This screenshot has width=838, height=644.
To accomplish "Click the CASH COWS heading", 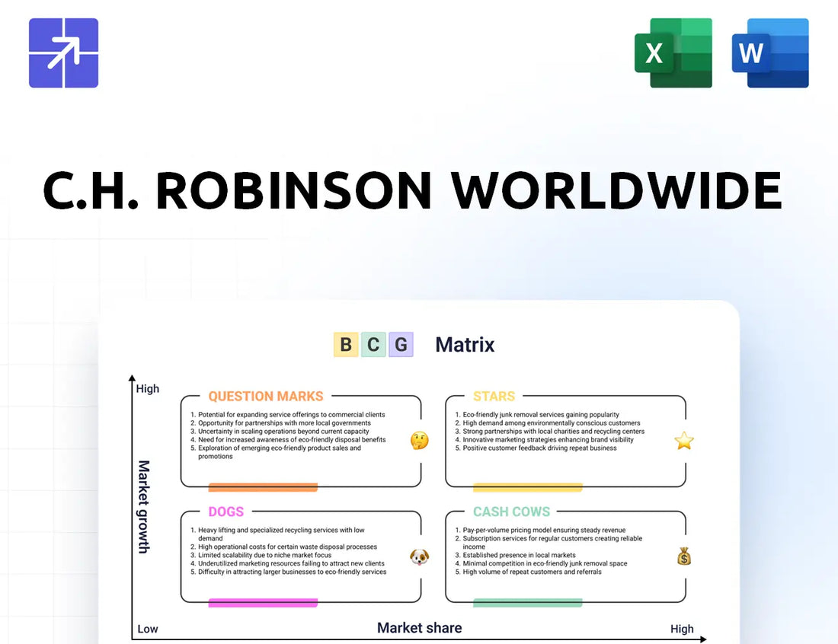I will pyautogui.click(x=511, y=512).
